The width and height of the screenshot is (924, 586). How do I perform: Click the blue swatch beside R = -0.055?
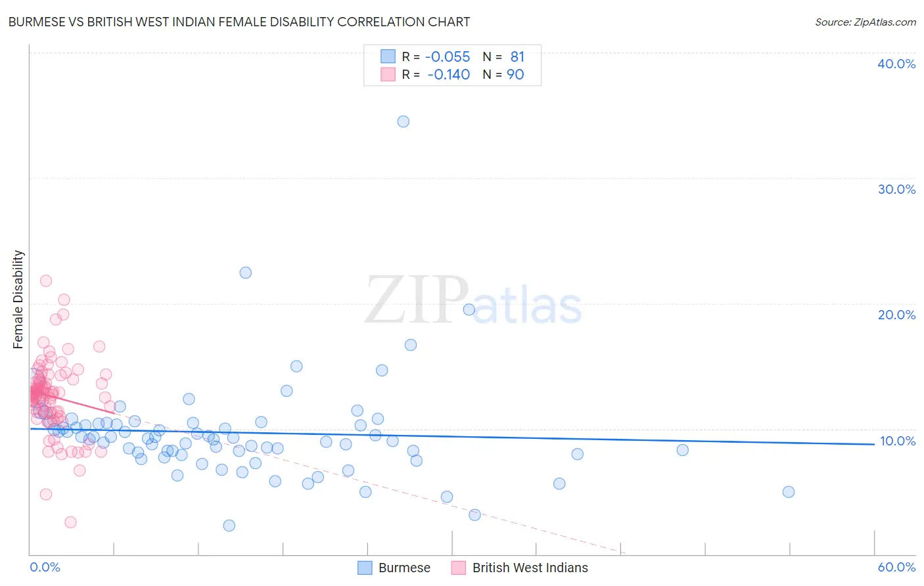388,56
